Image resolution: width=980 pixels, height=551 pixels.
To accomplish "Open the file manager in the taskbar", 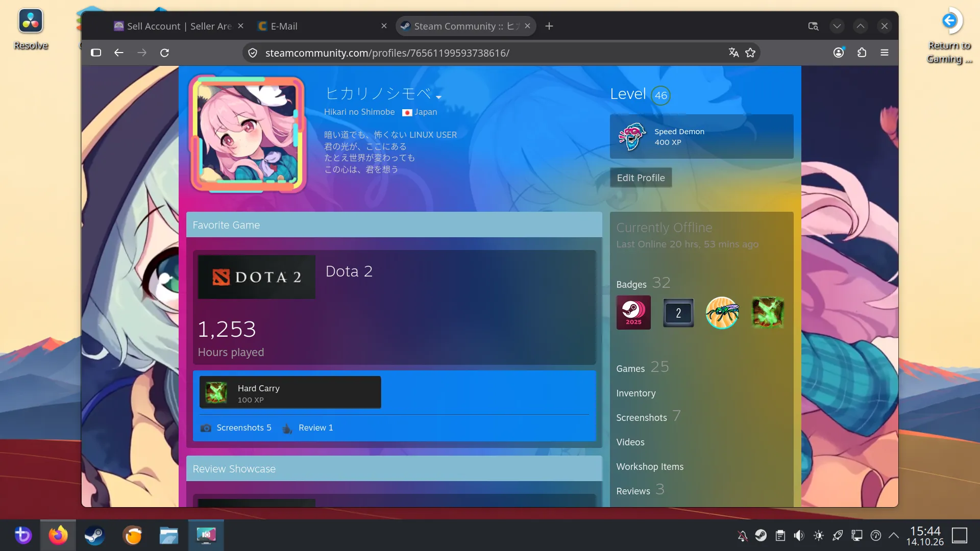I will point(168,535).
